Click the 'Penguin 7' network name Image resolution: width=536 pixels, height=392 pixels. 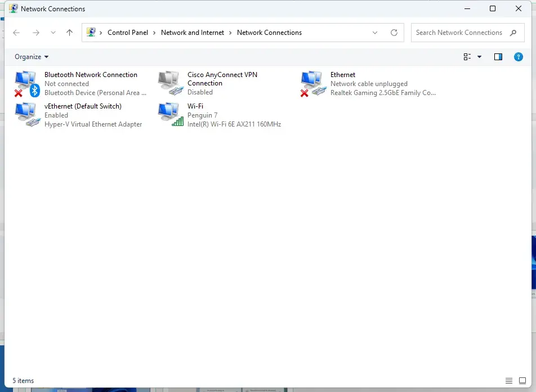point(202,115)
